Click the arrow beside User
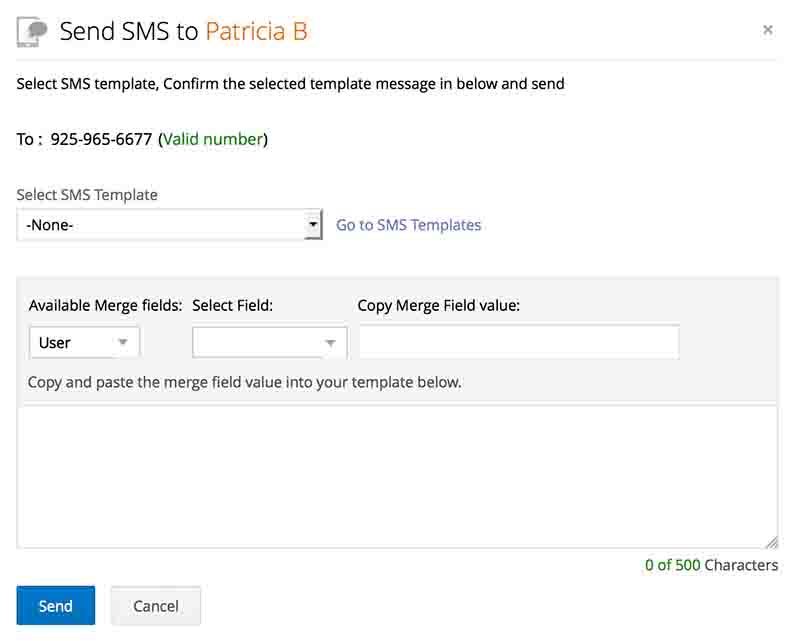 [123, 342]
